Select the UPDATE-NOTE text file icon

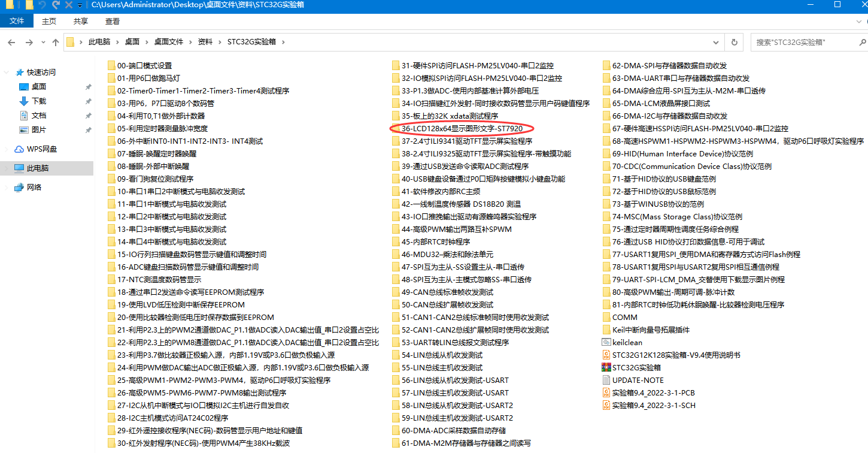point(606,380)
